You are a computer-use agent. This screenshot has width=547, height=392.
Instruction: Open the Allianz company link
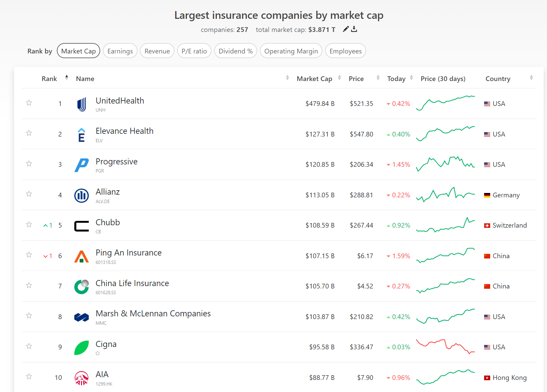(108, 192)
